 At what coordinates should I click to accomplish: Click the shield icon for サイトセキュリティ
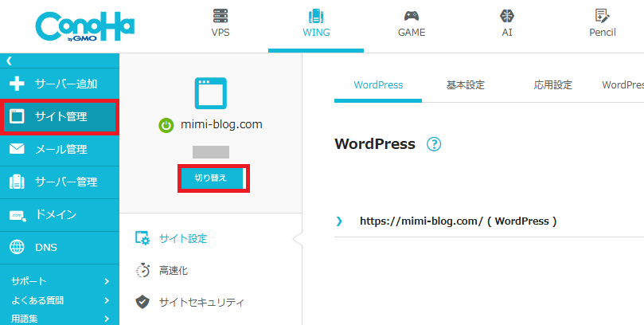[x=142, y=303]
